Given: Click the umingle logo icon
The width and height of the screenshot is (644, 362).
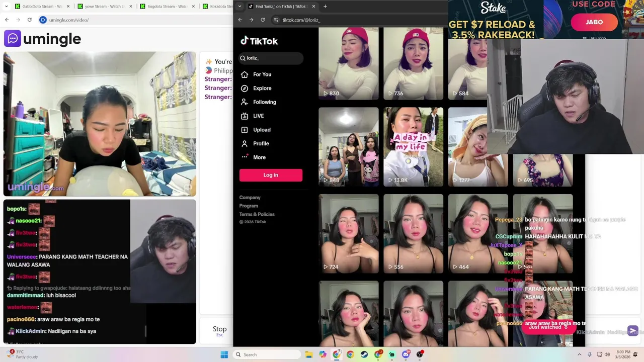Looking at the screenshot, I should pyautogui.click(x=13, y=39).
